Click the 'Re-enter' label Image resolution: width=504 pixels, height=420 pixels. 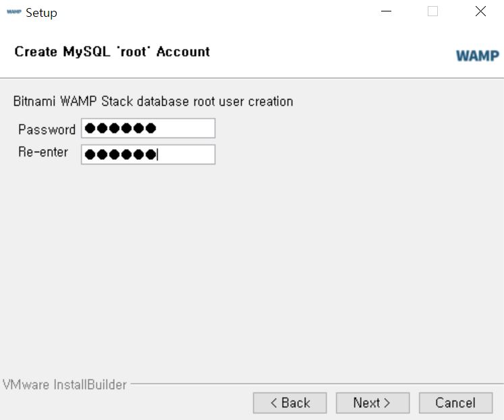click(x=43, y=152)
